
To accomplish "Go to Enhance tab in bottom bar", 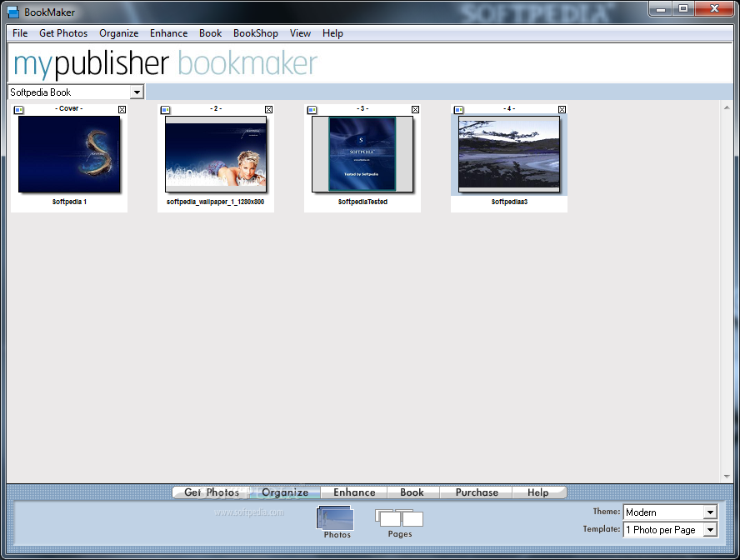I will coord(354,492).
